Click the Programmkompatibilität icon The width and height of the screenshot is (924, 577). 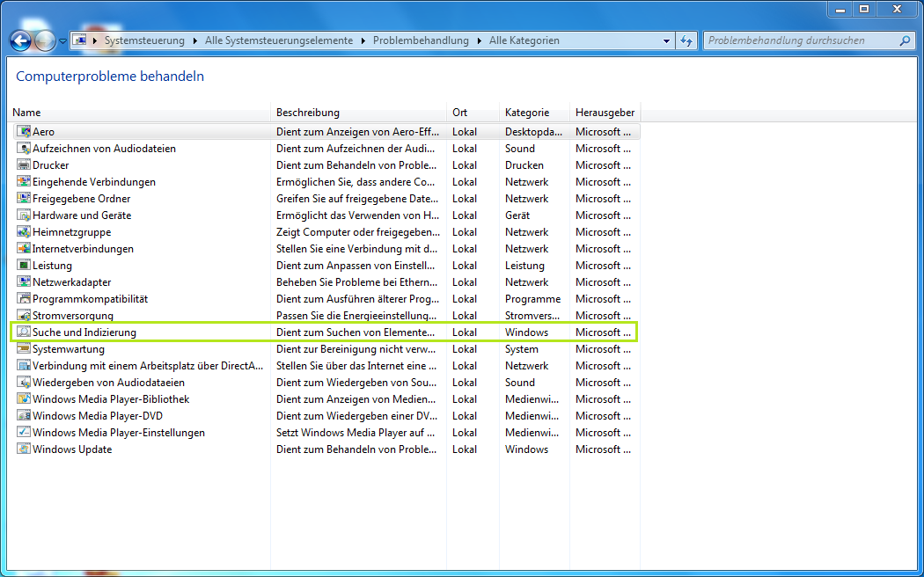point(24,298)
